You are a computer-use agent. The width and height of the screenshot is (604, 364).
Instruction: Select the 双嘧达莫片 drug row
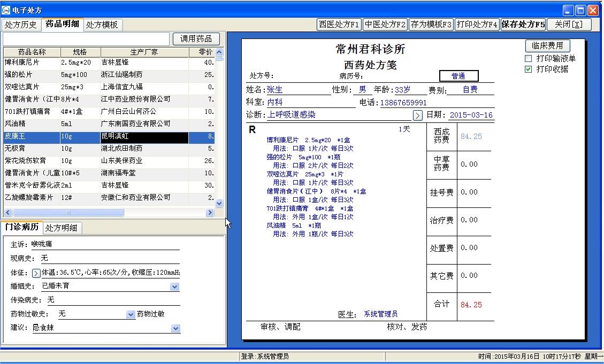109,87
